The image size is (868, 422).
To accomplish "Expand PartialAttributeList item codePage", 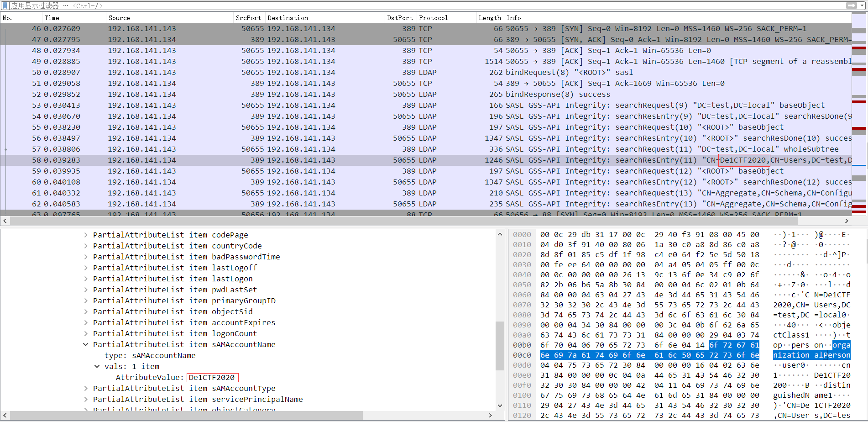I will tap(86, 235).
